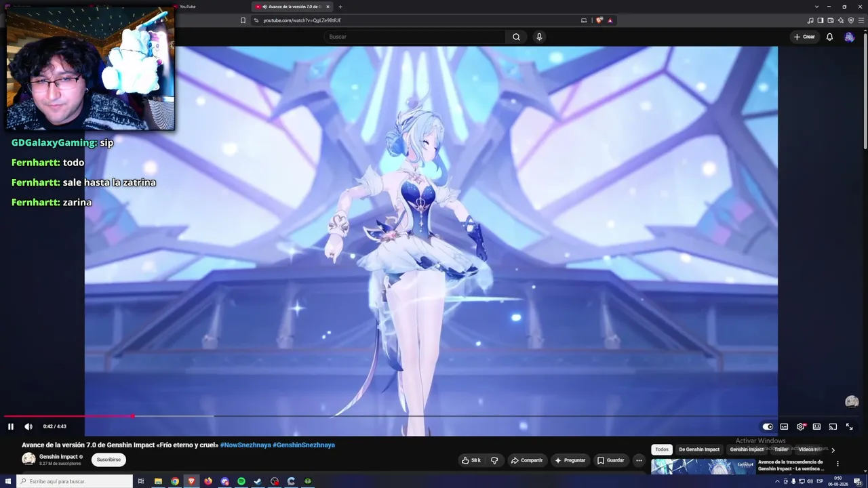Screen dimensions: 868x488
Task: Click the browser address bar URL
Action: coord(302,20)
